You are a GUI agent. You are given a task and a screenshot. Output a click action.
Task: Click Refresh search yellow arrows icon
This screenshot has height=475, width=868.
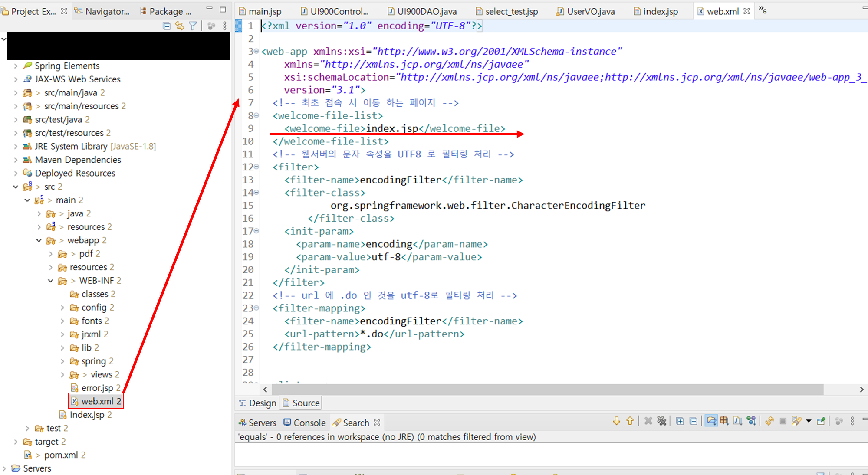click(x=769, y=421)
